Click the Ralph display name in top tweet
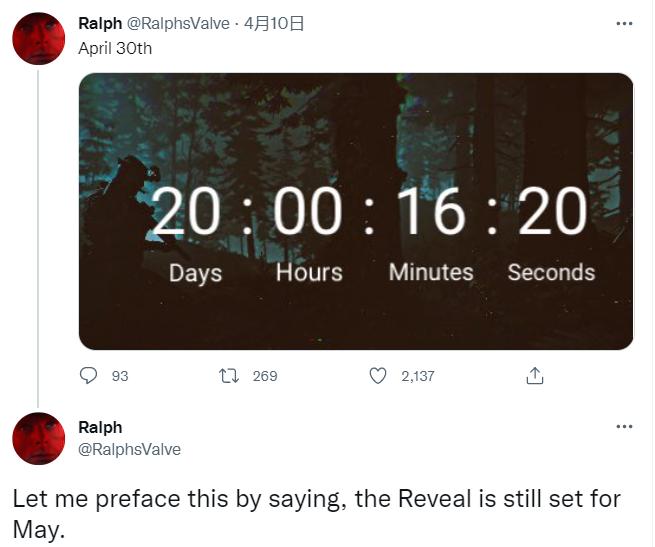655x547 pixels. click(100, 24)
